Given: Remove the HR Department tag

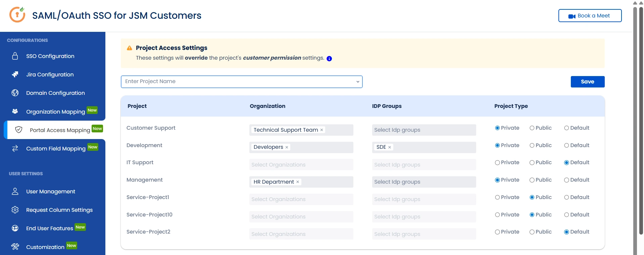Looking at the screenshot, I should pos(298,182).
